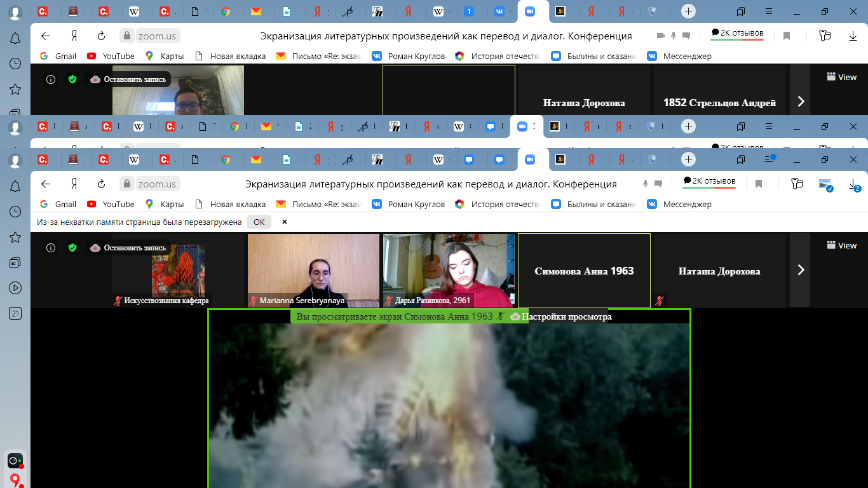Screen dimensions: 868x488
Task: Switch to VK tab in topmost background window
Action: coord(499,11)
